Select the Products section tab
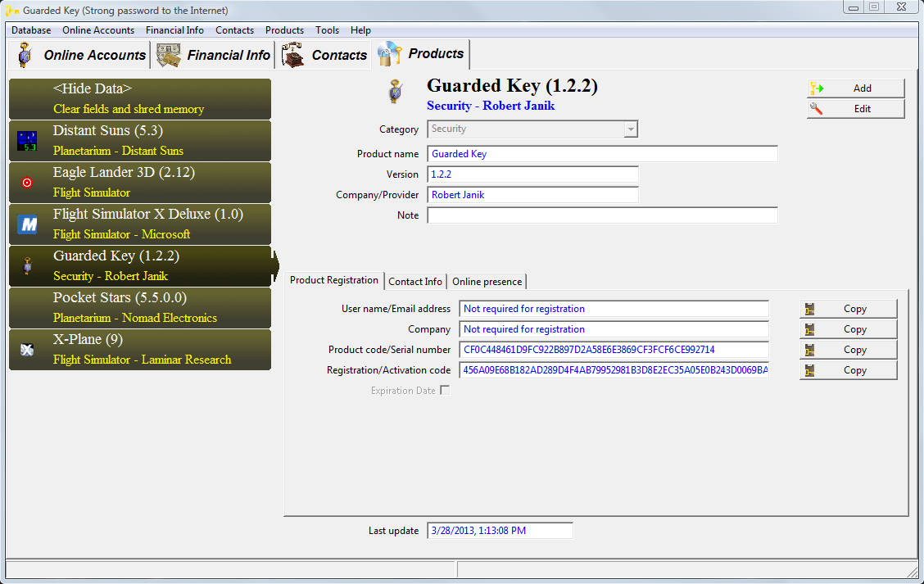924x584 pixels. [x=421, y=54]
